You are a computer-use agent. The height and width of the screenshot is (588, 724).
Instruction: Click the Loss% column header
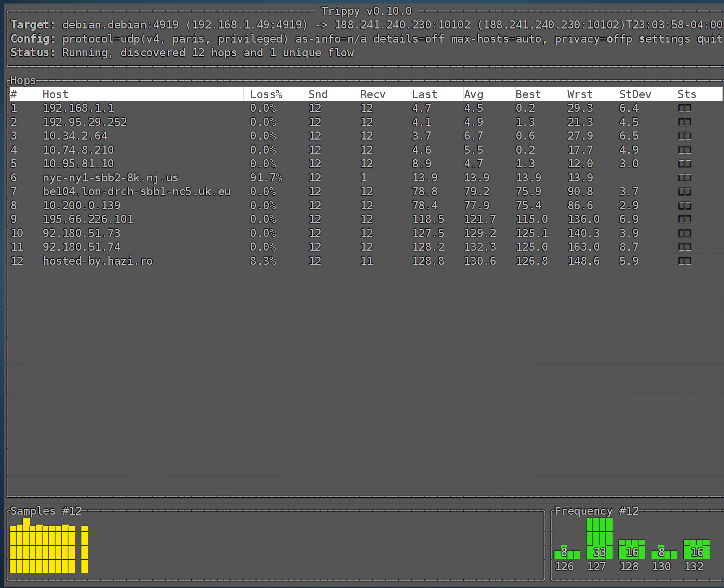(266, 94)
